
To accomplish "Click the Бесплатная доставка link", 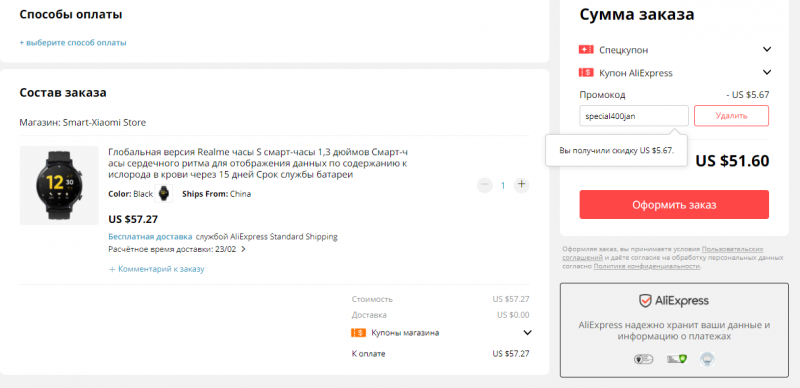I will [150, 237].
